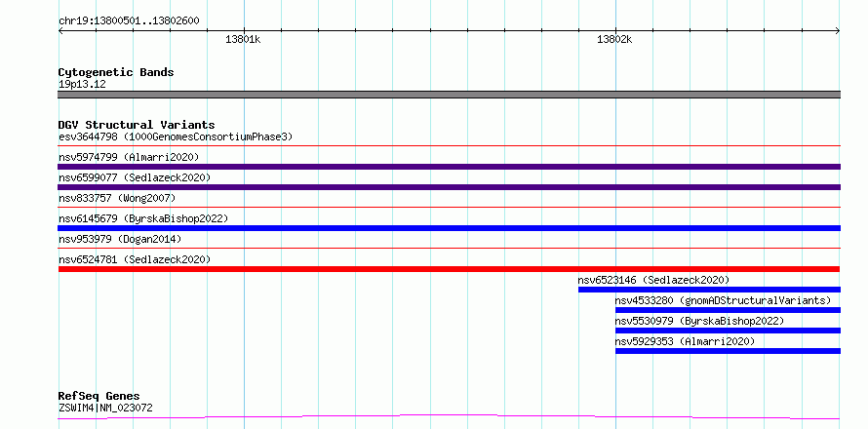Click the blue bar under nsv6145679

click(449, 228)
